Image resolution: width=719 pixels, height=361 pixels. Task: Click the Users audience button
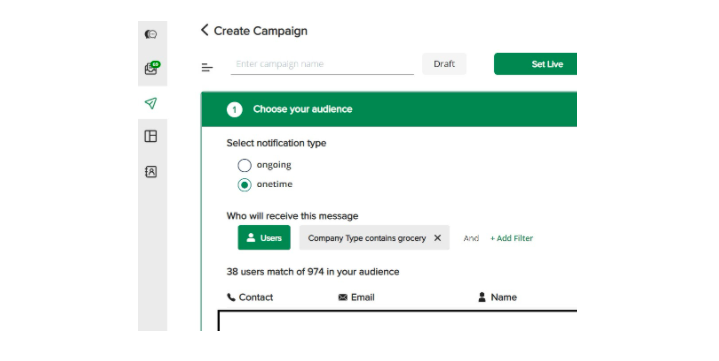264,238
